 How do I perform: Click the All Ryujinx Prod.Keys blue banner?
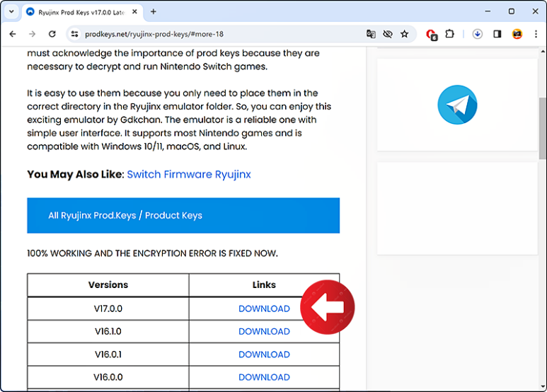183,215
